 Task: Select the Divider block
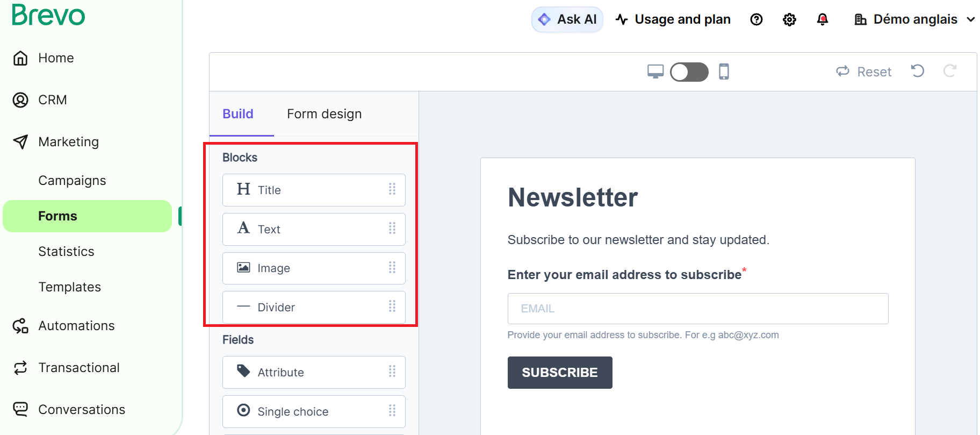point(314,307)
